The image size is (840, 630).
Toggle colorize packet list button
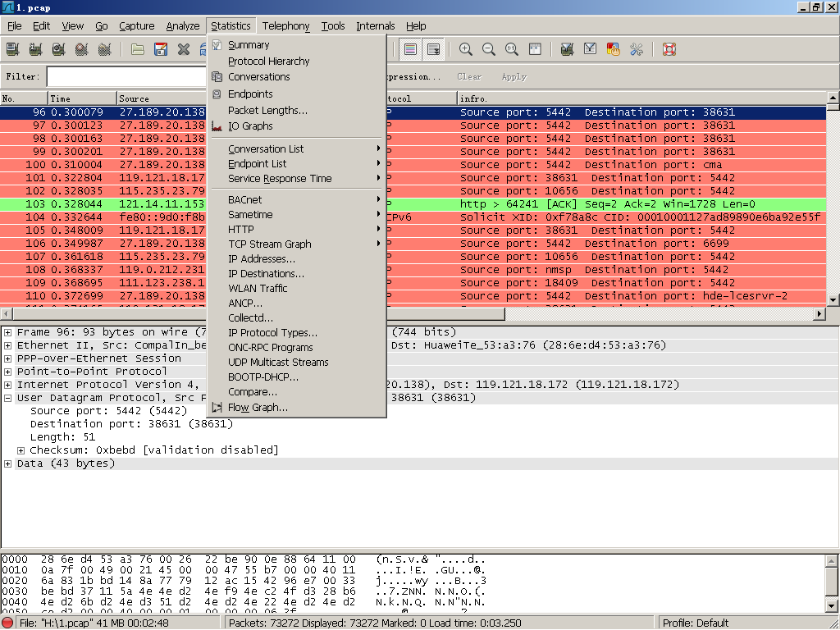pos(410,49)
